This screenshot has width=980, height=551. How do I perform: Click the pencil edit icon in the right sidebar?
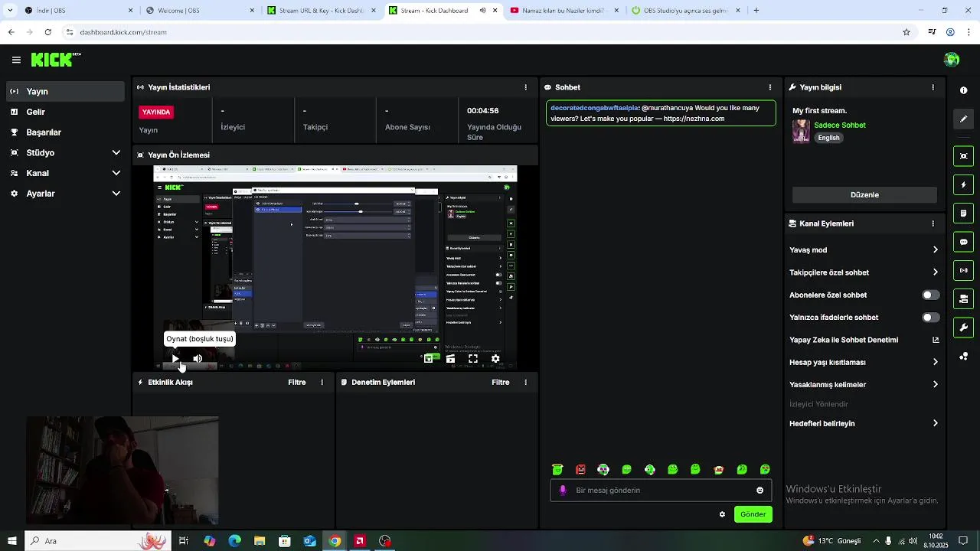(x=963, y=119)
